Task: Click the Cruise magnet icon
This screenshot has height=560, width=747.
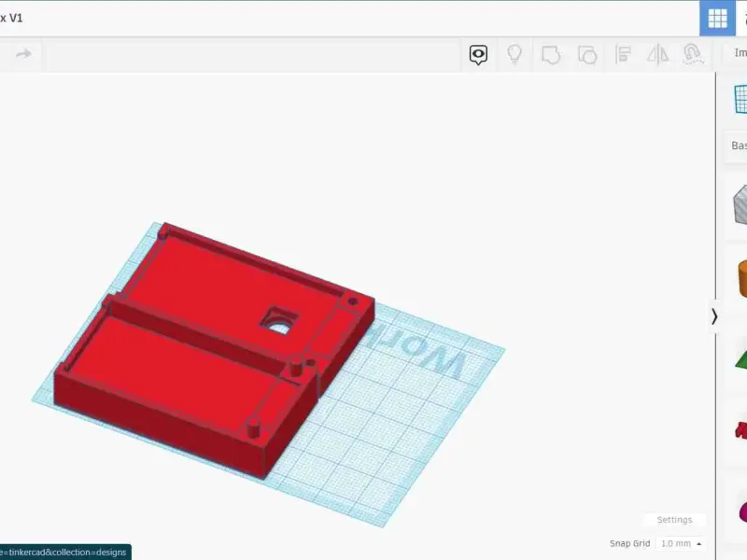Action: pos(693,54)
